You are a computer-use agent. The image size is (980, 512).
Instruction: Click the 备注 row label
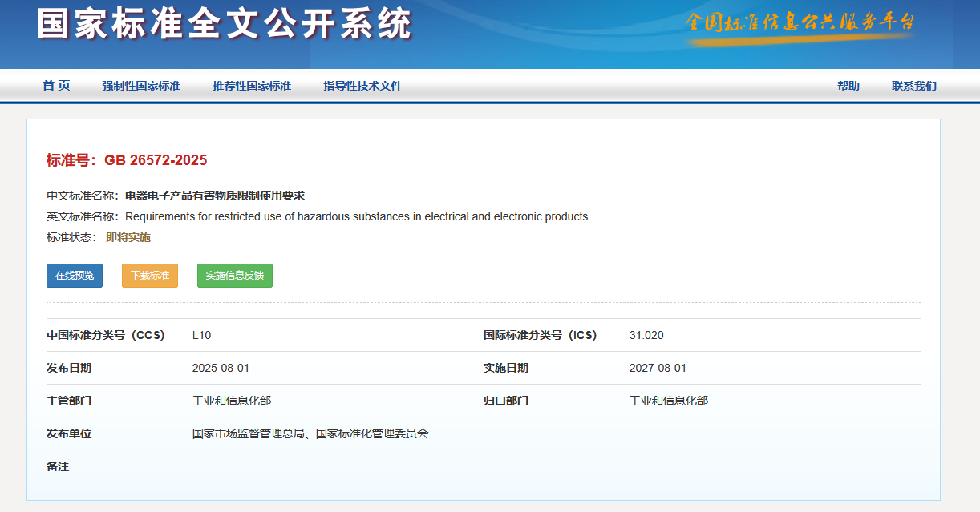[58, 466]
